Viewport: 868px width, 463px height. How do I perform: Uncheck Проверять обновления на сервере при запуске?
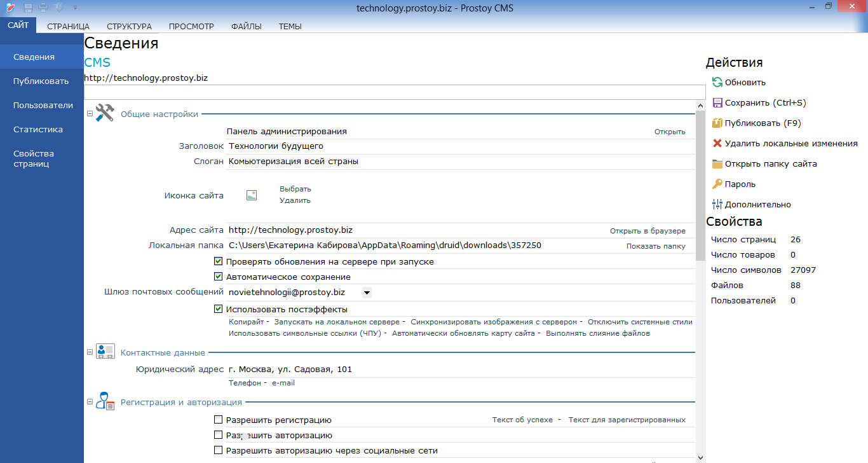[x=219, y=261]
